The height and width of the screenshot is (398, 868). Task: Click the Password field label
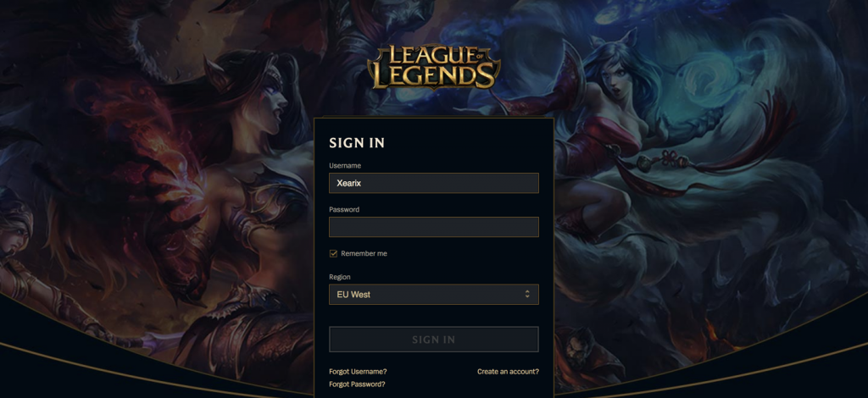click(344, 209)
